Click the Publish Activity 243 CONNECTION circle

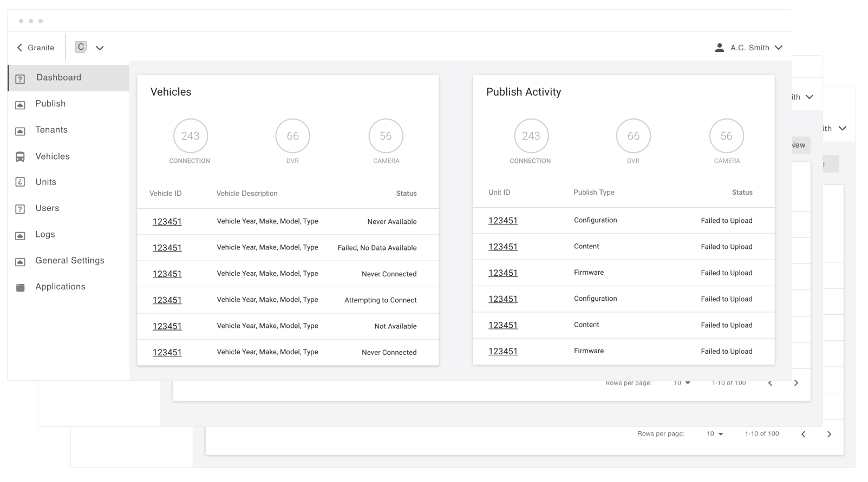pyautogui.click(x=531, y=136)
